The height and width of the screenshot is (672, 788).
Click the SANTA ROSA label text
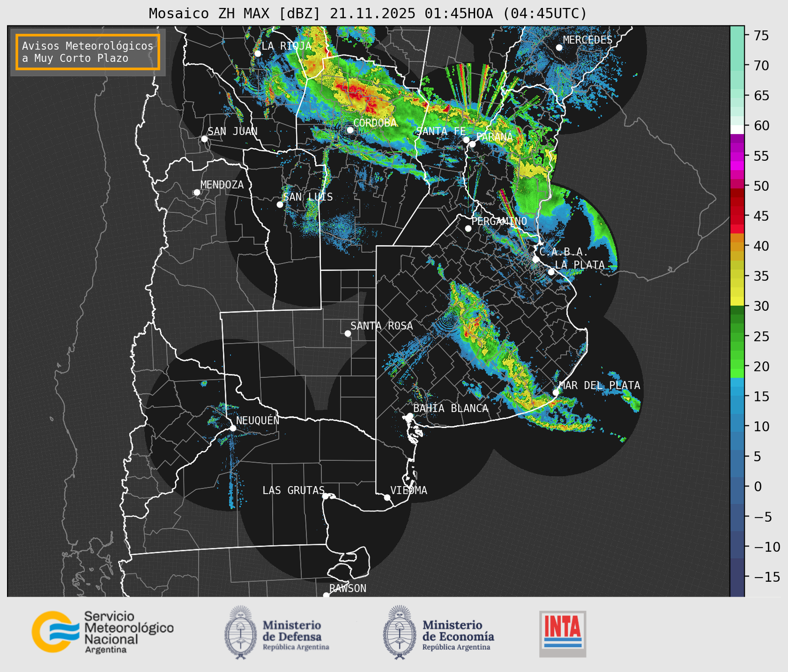click(382, 326)
